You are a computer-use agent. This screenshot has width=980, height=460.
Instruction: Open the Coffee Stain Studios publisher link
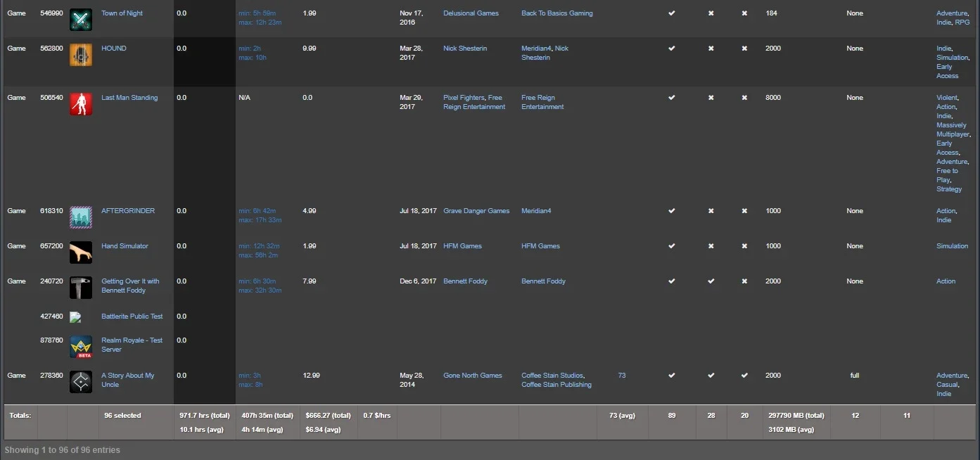click(552, 376)
